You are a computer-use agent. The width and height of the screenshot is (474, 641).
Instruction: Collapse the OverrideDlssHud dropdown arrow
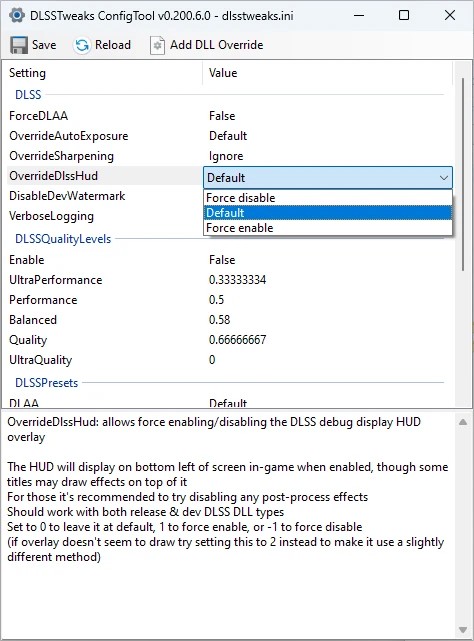click(443, 178)
